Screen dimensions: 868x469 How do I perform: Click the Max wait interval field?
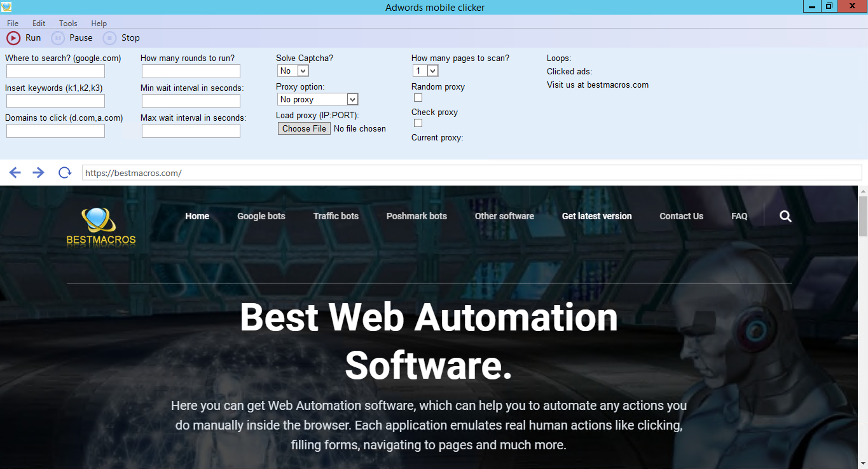click(x=191, y=131)
